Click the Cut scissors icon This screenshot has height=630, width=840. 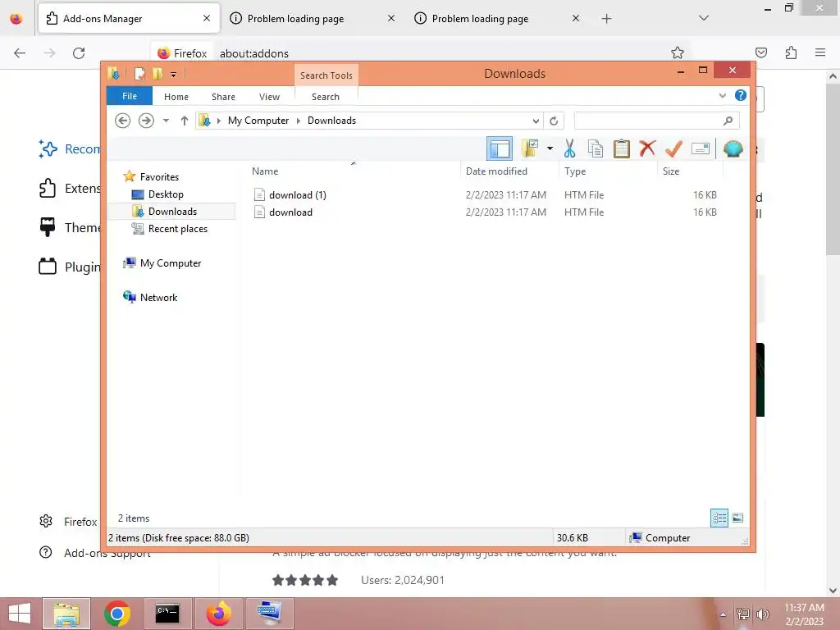click(569, 148)
